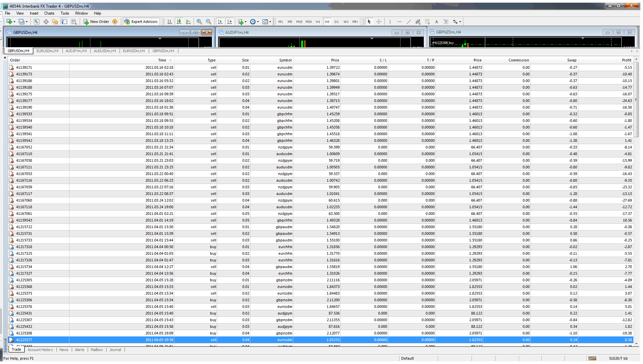Switch chart to line chart icon

(x=188, y=22)
